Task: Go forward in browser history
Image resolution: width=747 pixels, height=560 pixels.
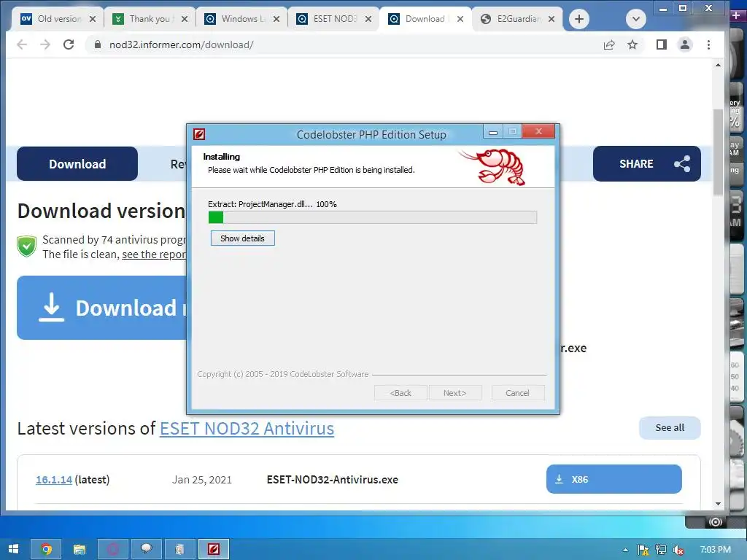Action: click(x=45, y=44)
